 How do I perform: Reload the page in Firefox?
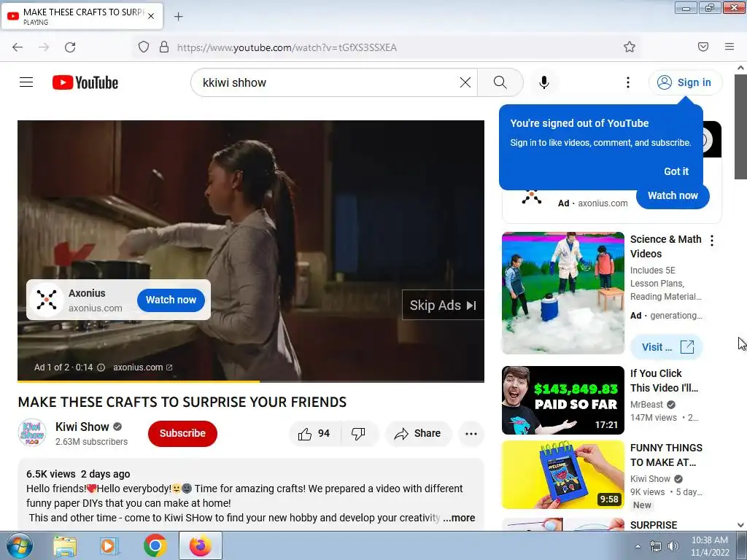[x=70, y=47]
